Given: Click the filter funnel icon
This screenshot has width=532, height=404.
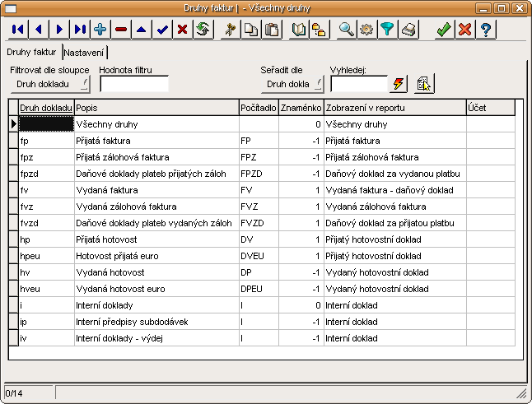Looking at the screenshot, I should click(388, 29).
